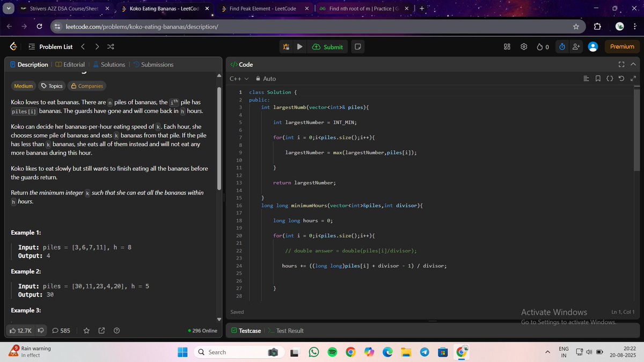This screenshot has height=362, width=644.
Task: Collapse the Code panel chevron
Action: pos(633,64)
